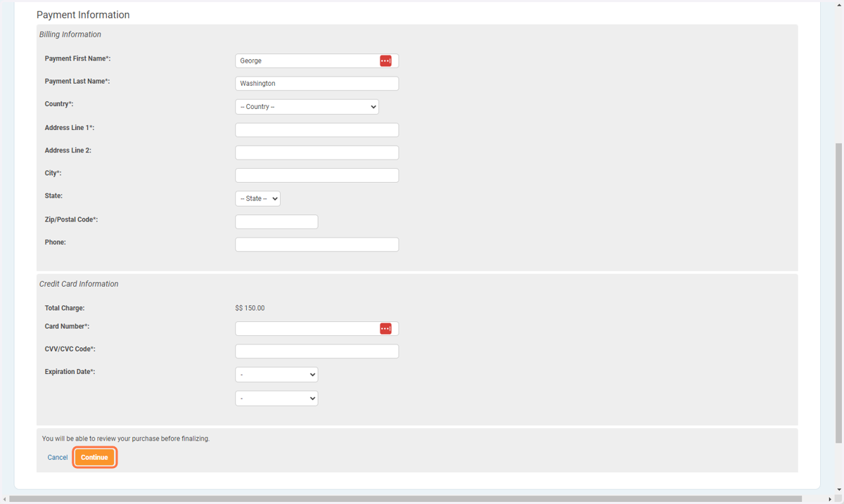Click the CVV/CVC Code input

317,351
